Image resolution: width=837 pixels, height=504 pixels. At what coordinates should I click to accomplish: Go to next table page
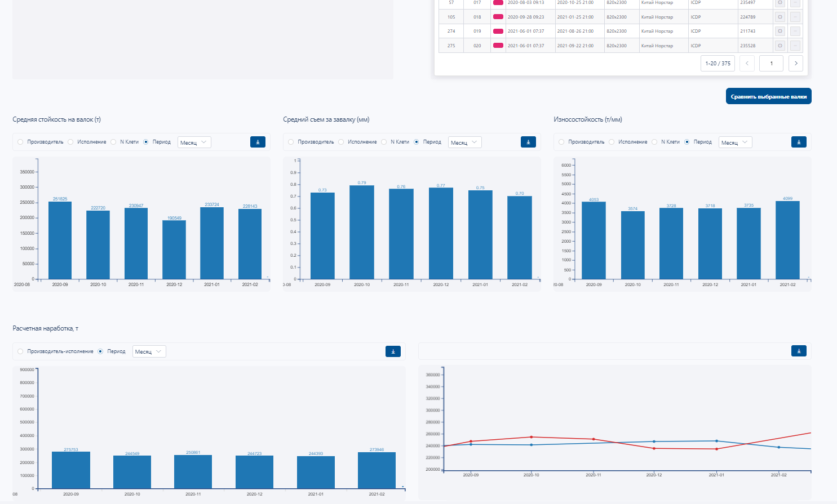pos(796,63)
